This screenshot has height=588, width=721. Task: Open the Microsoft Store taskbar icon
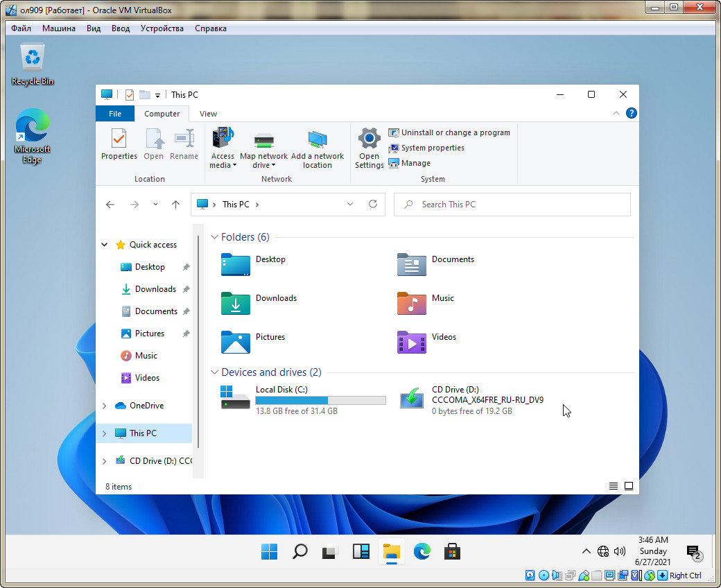[x=453, y=552]
